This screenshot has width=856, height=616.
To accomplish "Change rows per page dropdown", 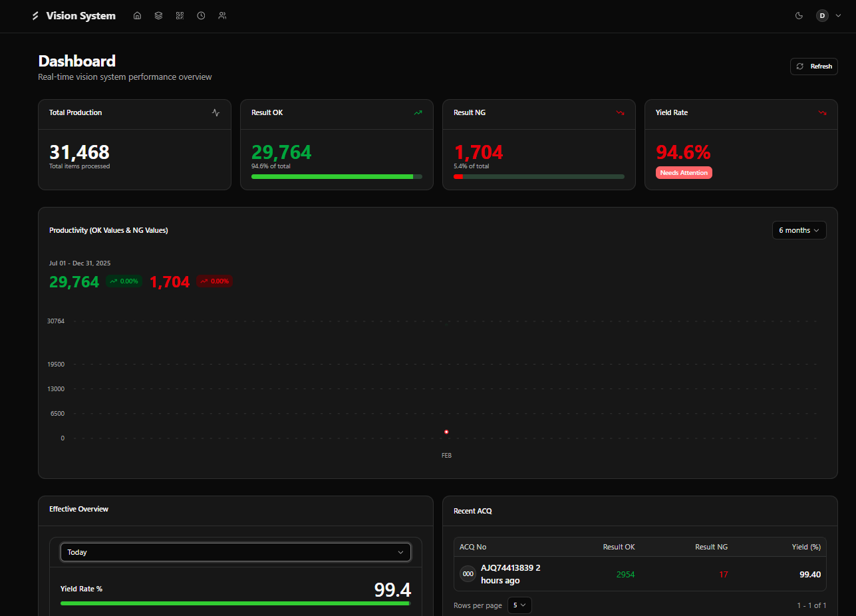I will (x=519, y=605).
